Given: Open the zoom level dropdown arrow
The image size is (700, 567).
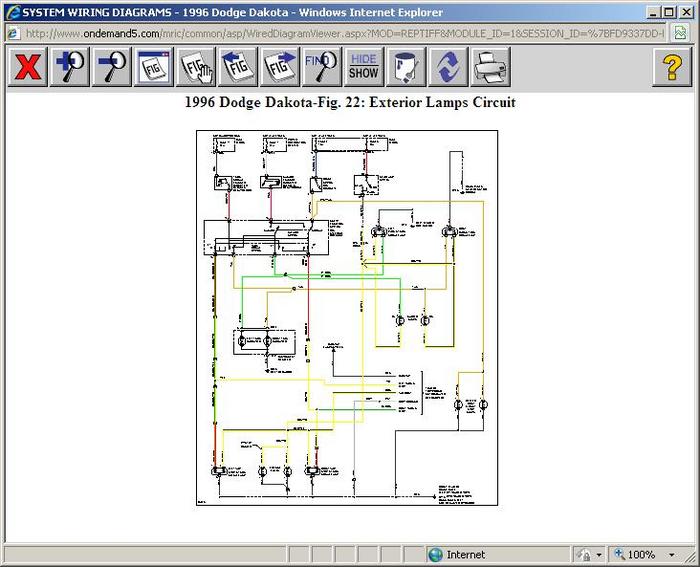Looking at the screenshot, I should tap(671, 555).
